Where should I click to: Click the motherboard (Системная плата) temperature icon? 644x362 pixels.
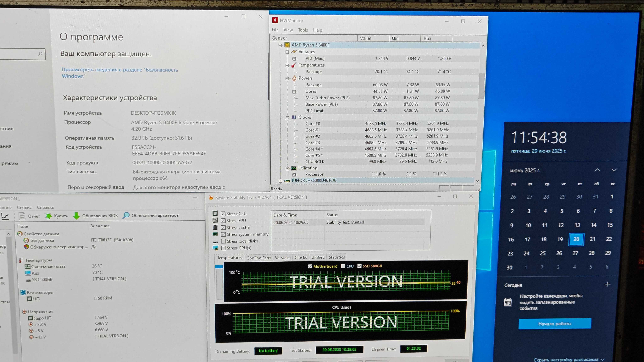28,267
